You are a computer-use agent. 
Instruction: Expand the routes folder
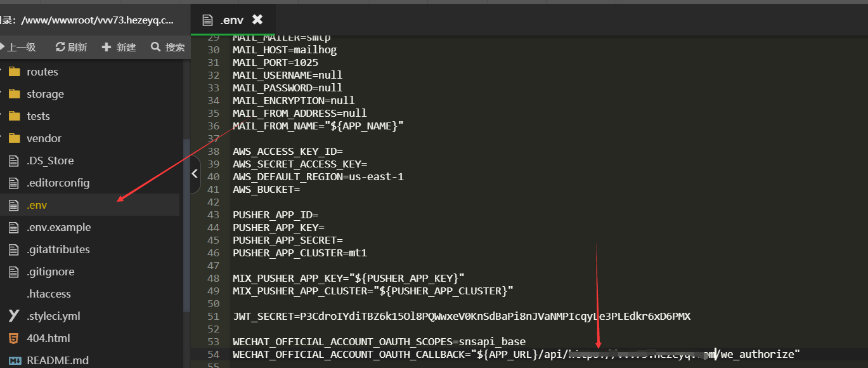pyautogui.click(x=42, y=72)
